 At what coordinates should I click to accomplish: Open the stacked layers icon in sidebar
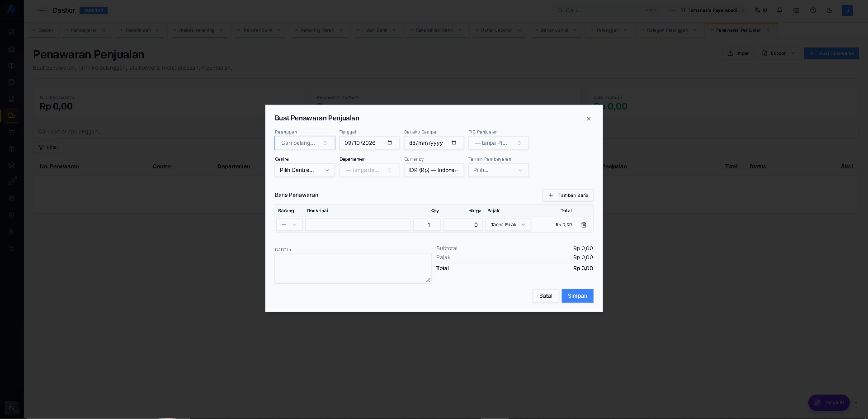point(12,166)
